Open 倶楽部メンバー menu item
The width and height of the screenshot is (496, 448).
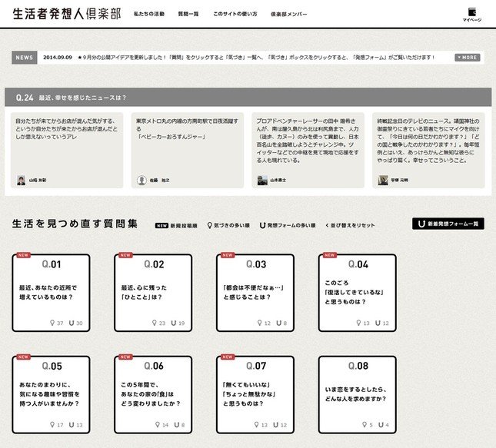[288, 15]
